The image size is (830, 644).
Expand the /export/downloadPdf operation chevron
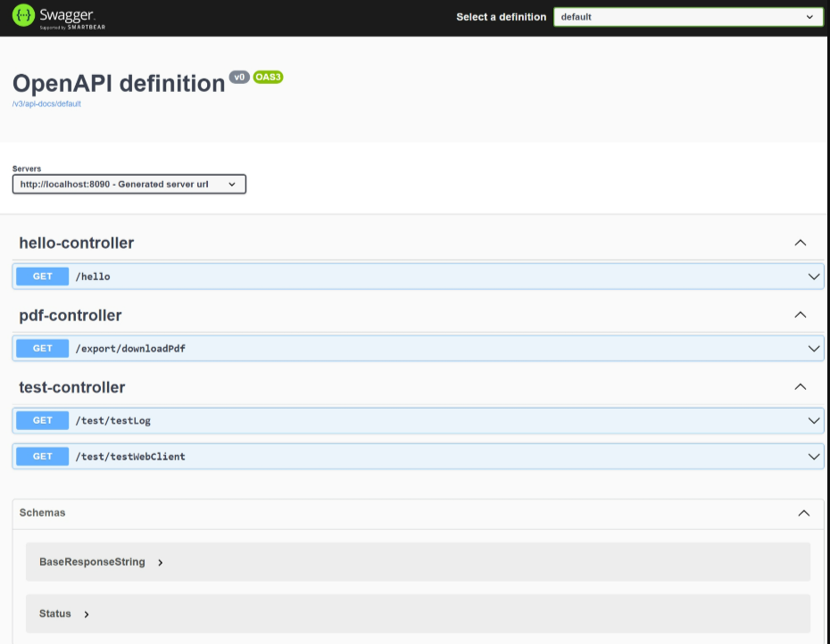click(x=814, y=349)
